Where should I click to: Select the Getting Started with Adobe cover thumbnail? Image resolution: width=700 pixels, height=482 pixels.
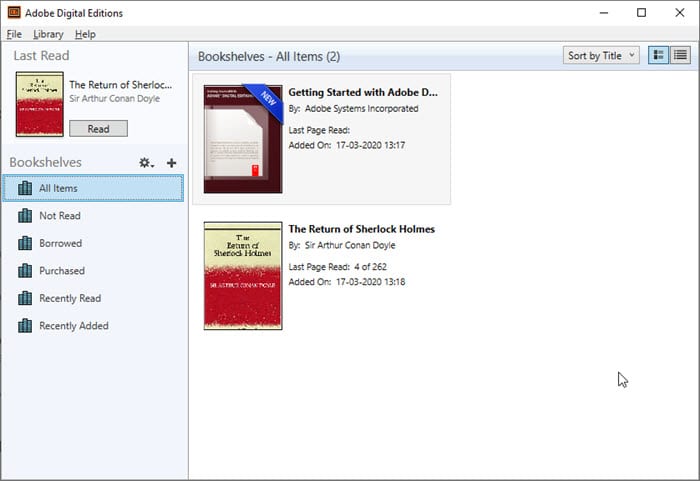click(x=243, y=139)
